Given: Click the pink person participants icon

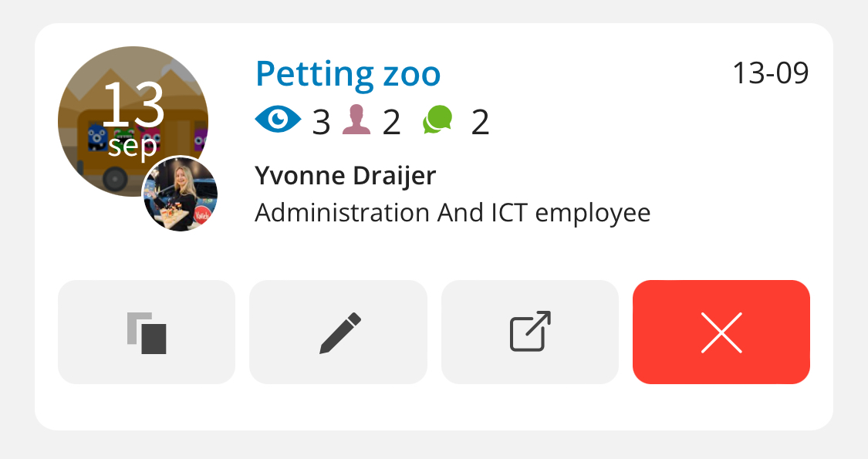Looking at the screenshot, I should (x=356, y=120).
